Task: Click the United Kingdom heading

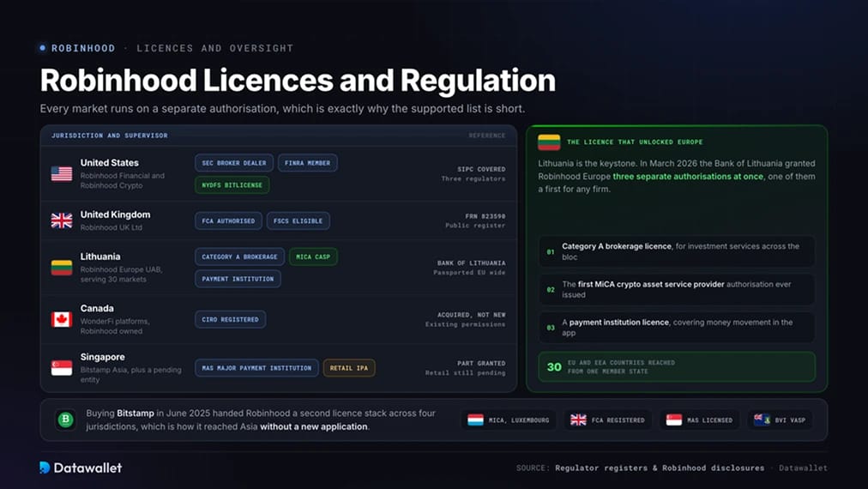Action: [x=115, y=214]
